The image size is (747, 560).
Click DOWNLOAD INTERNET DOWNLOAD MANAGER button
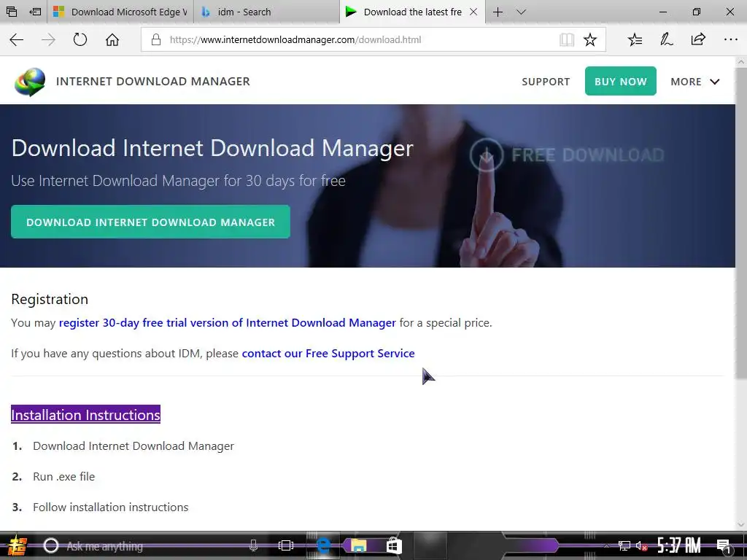point(150,222)
